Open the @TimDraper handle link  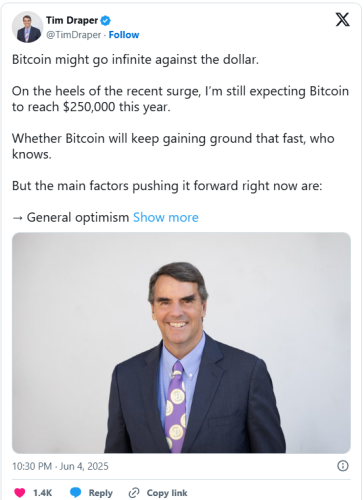pos(73,35)
